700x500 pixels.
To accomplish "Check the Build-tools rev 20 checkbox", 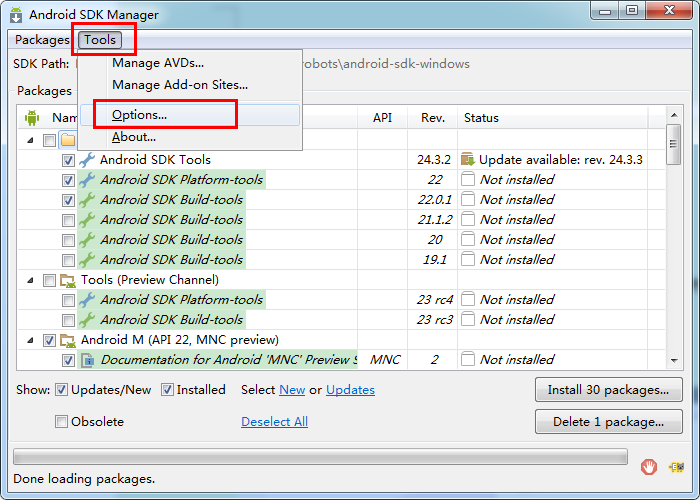I will point(68,240).
